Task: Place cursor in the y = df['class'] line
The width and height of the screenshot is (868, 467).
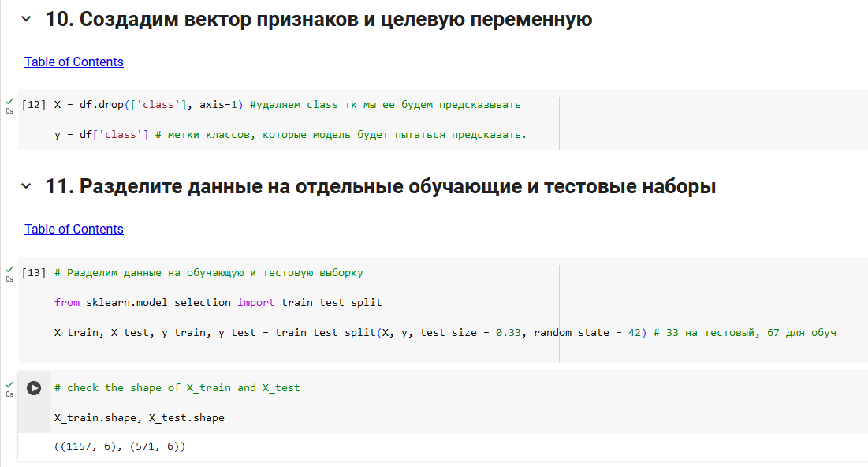Action: [x=290, y=135]
